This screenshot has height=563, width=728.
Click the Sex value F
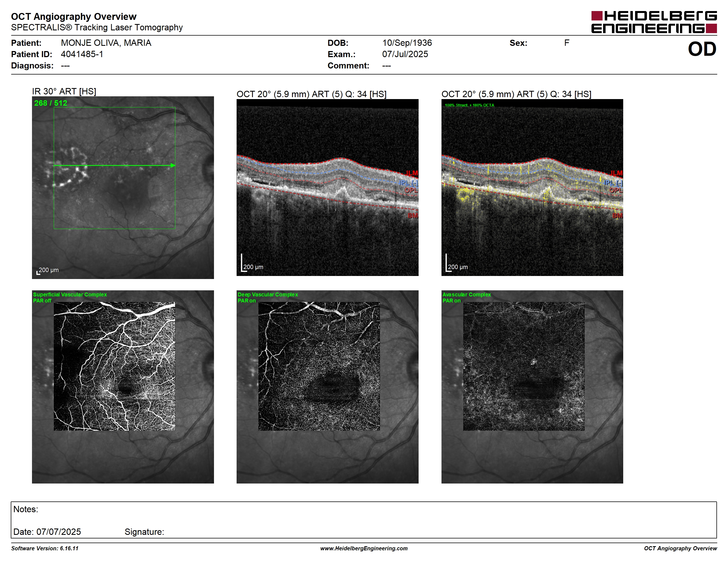(x=567, y=43)
